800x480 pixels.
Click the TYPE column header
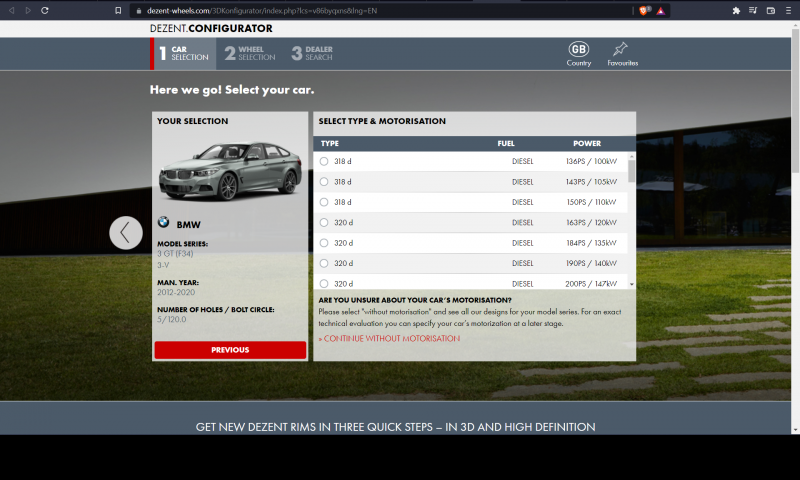[x=330, y=143]
